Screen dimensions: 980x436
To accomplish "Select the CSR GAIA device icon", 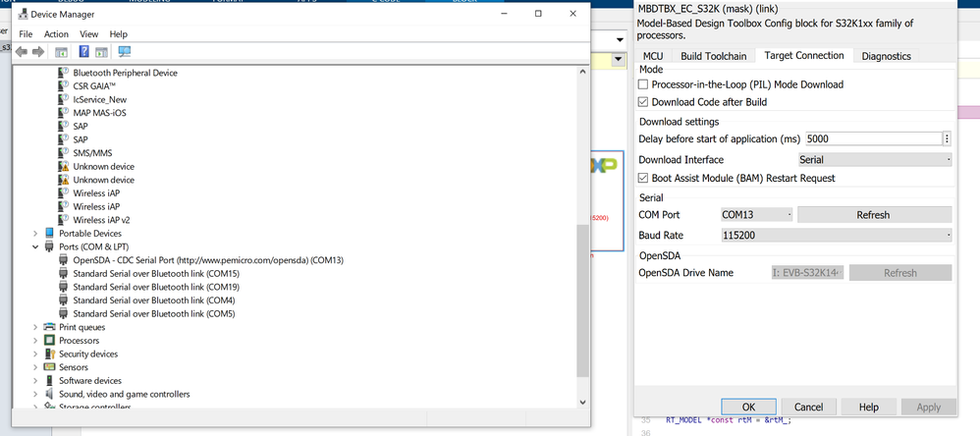I will [63, 85].
